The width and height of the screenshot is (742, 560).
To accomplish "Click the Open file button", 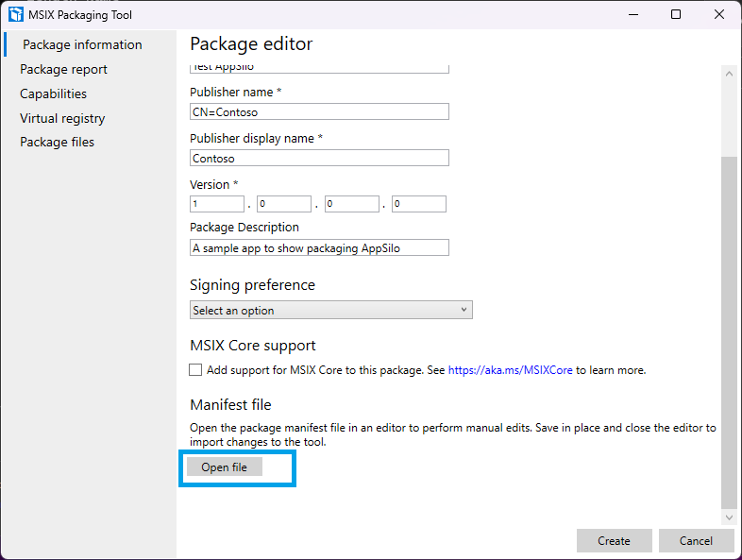I will pos(225,467).
